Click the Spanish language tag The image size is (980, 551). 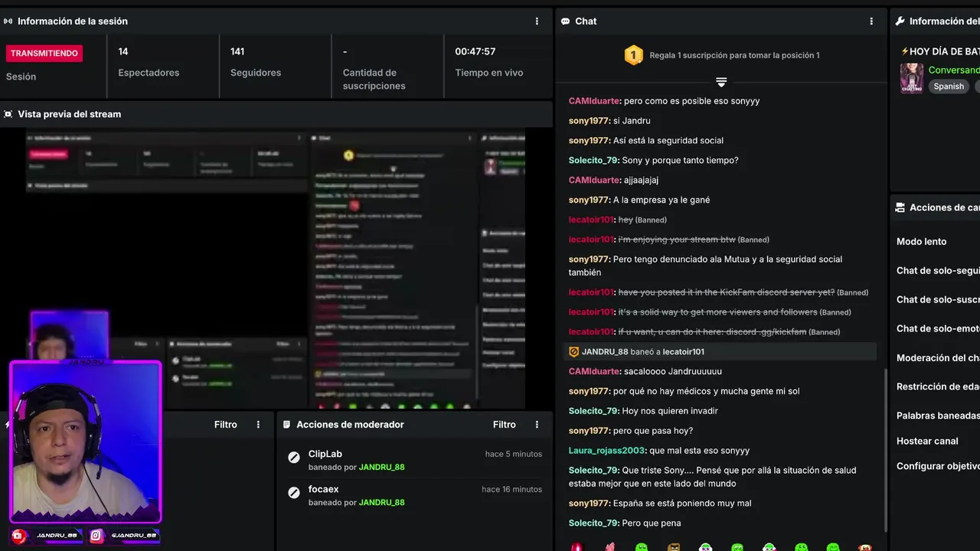[949, 86]
